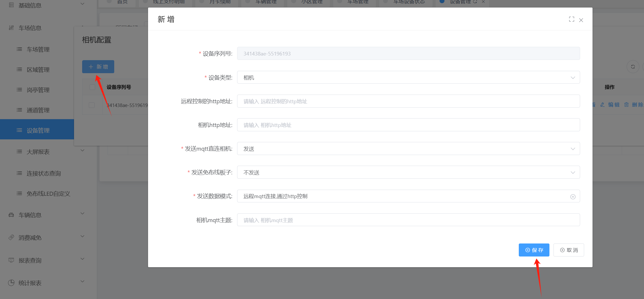This screenshot has width=644, height=299.
Task: Click the 基础信息 icon in sidebar
Action: (11, 5)
